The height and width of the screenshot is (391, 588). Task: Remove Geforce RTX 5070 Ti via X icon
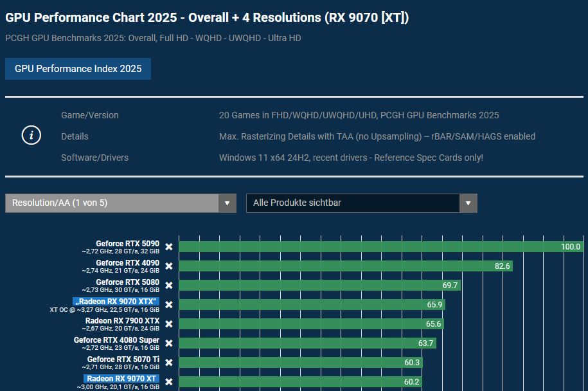pyautogui.click(x=169, y=363)
